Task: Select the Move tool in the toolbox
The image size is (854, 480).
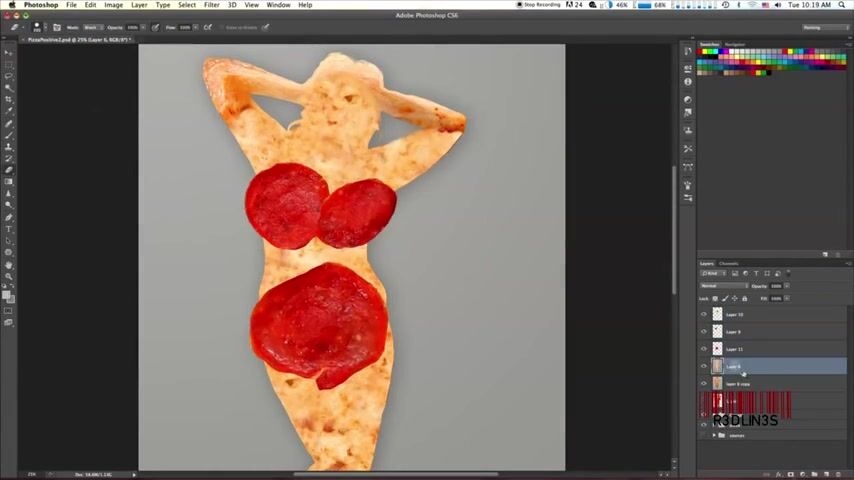Action: click(9, 53)
